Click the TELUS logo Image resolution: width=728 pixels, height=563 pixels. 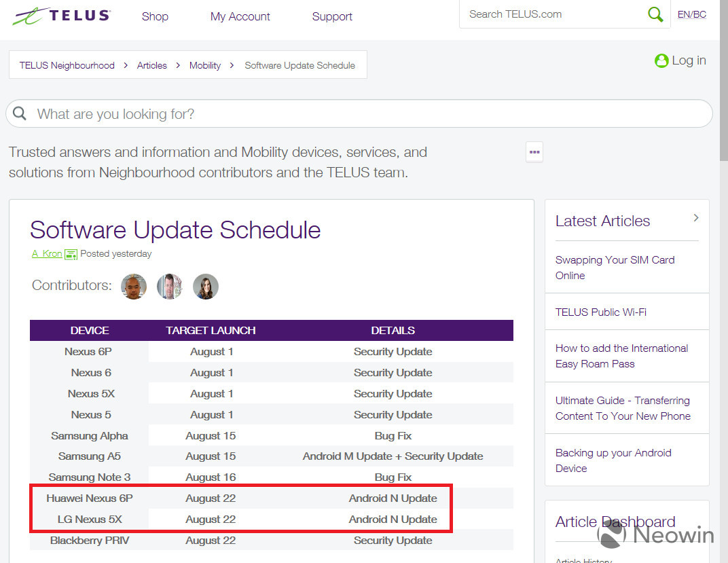pos(61,16)
